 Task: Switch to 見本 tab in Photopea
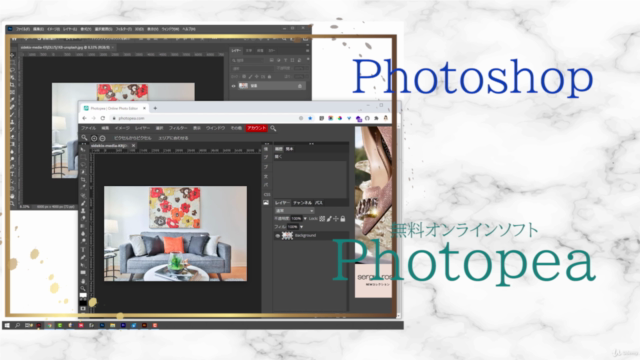point(289,149)
